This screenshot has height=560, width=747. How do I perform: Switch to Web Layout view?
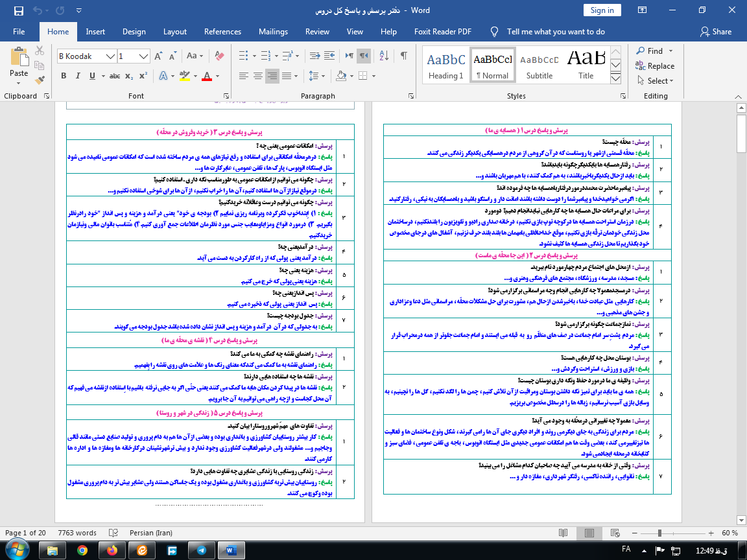[615, 533]
